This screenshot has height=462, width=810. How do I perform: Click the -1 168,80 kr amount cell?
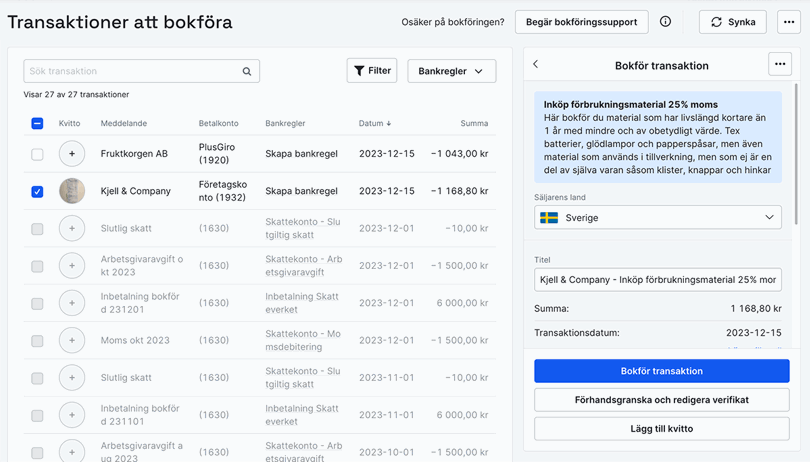pos(460,191)
